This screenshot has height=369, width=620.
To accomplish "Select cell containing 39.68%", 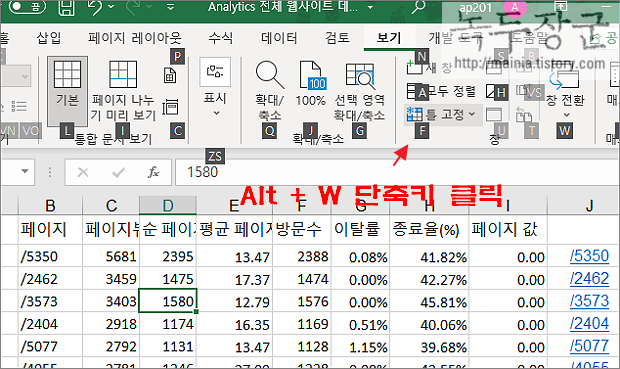I will [x=429, y=347].
